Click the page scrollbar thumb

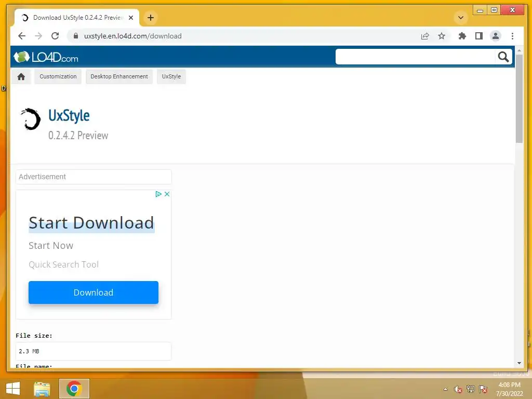coord(519,98)
